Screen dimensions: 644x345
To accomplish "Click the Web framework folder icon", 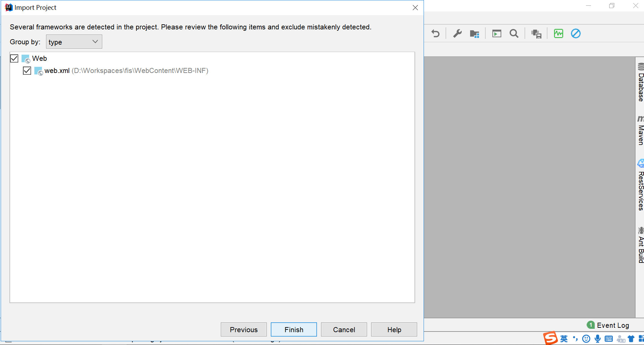I will [26, 59].
